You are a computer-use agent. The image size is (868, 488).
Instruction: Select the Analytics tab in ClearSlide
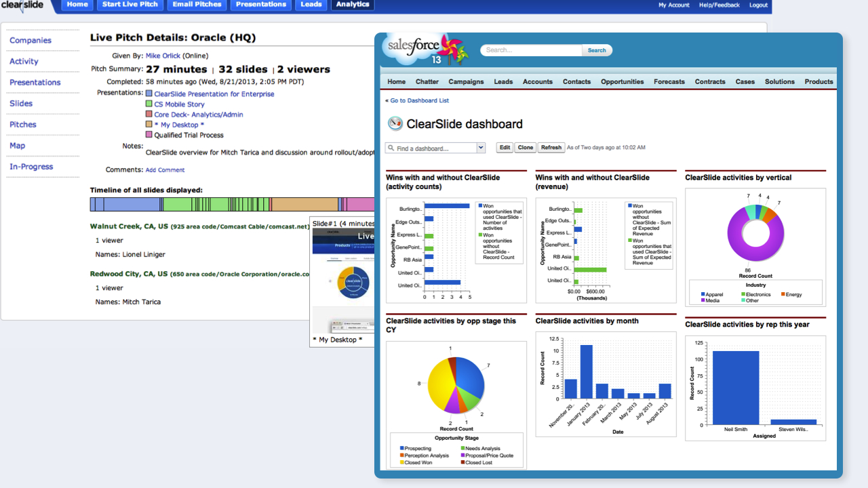pyautogui.click(x=353, y=5)
